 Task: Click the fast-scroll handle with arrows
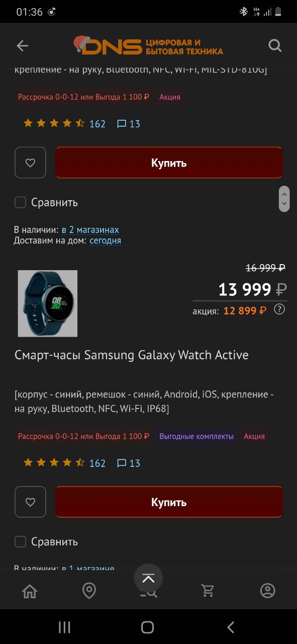(284, 199)
